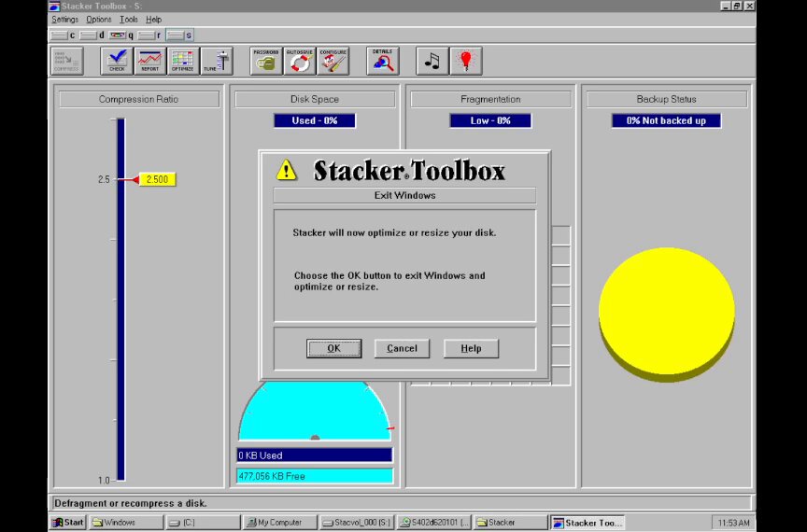Open the Tune slider tool
The height and width of the screenshot is (532, 807).
[217, 62]
